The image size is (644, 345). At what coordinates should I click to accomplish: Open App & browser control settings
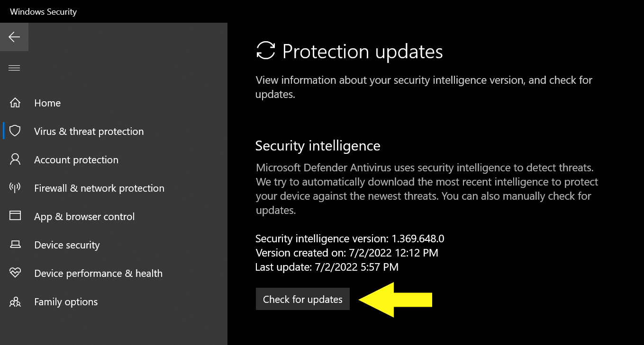tap(85, 216)
